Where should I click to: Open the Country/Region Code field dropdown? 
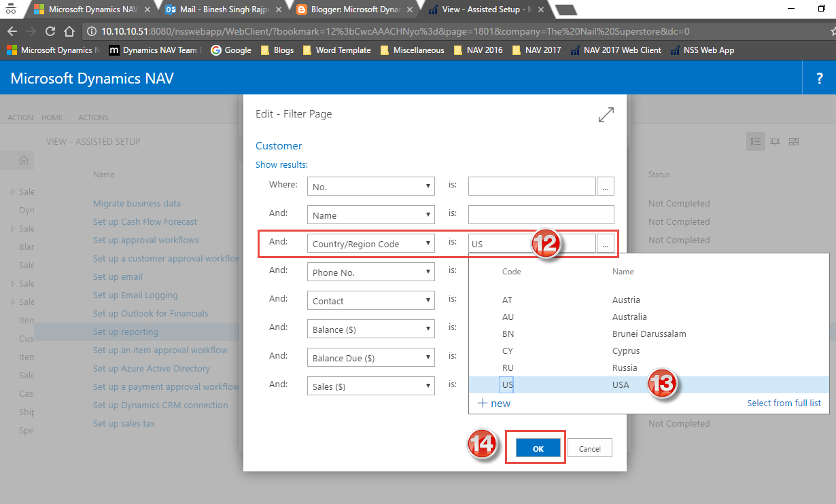[428, 243]
